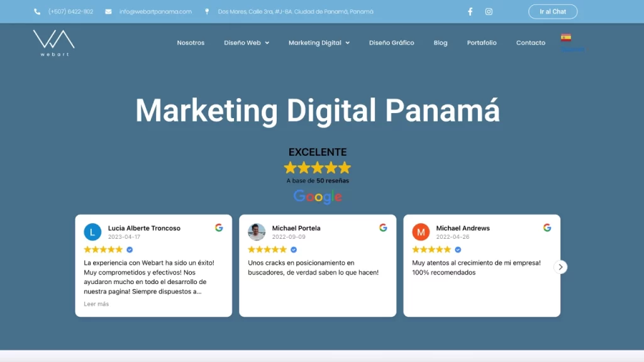Click the 'Muy atentos al crecimiento' review text
The width and height of the screenshot is (644, 362).
pos(477,268)
